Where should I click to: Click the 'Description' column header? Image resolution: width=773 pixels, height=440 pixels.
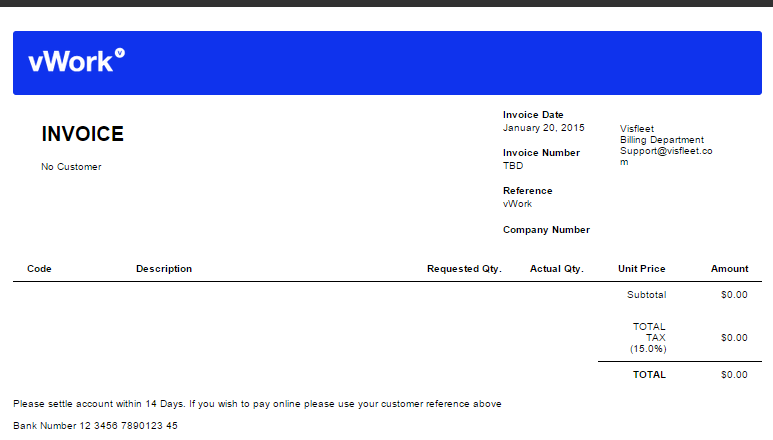pyautogui.click(x=164, y=269)
